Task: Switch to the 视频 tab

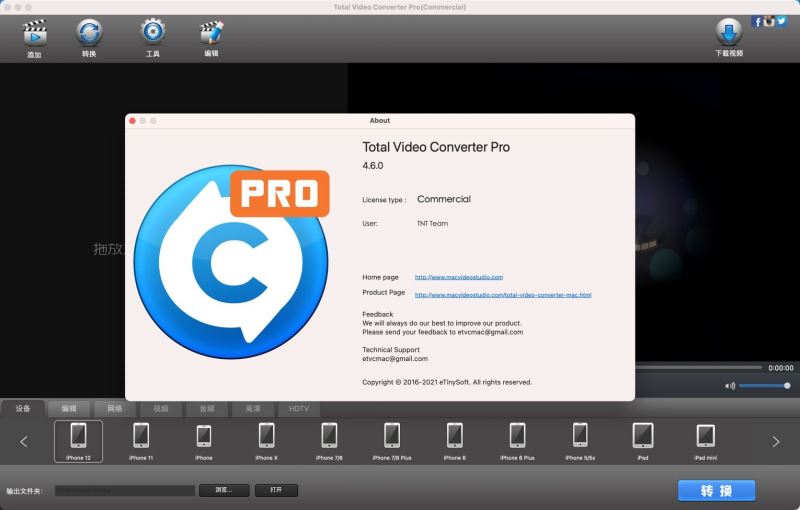Action: point(161,409)
